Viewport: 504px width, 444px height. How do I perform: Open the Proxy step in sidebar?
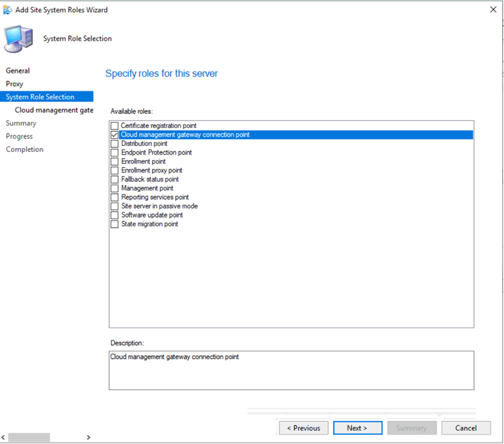point(15,84)
